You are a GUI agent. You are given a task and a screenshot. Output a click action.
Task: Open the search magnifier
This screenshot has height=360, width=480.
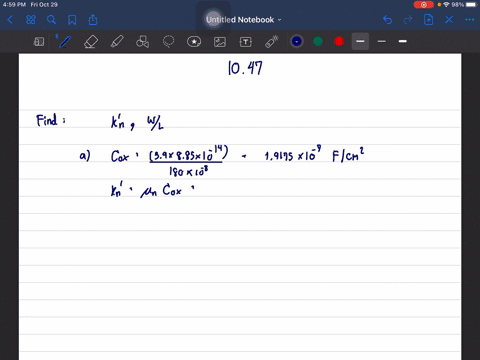[51, 20]
